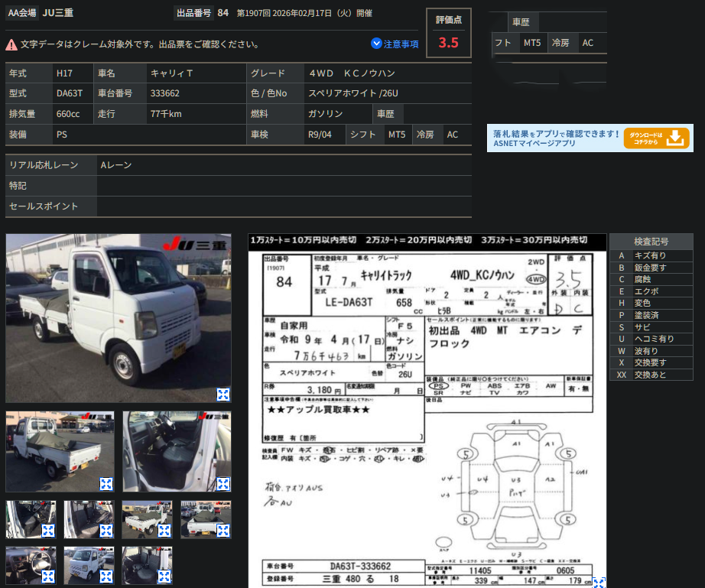
Task: Expand the main front-view truck photo
Action: (x=223, y=395)
